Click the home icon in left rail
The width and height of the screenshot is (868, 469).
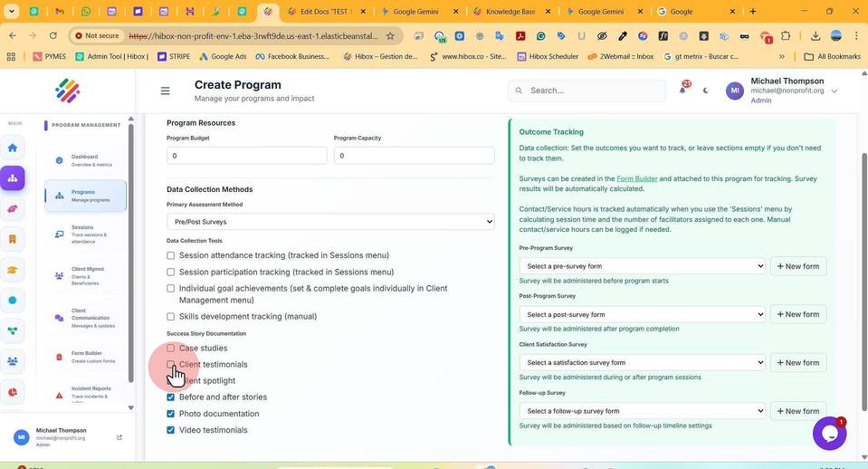click(12, 148)
